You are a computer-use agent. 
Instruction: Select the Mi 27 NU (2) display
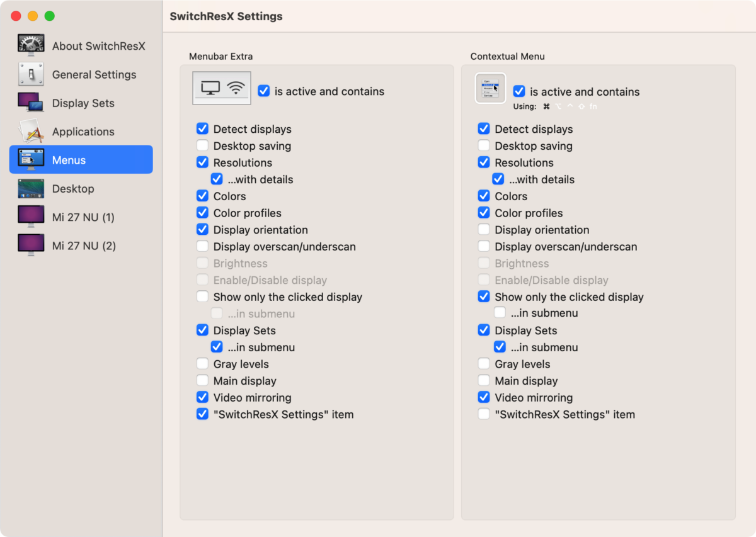81,246
